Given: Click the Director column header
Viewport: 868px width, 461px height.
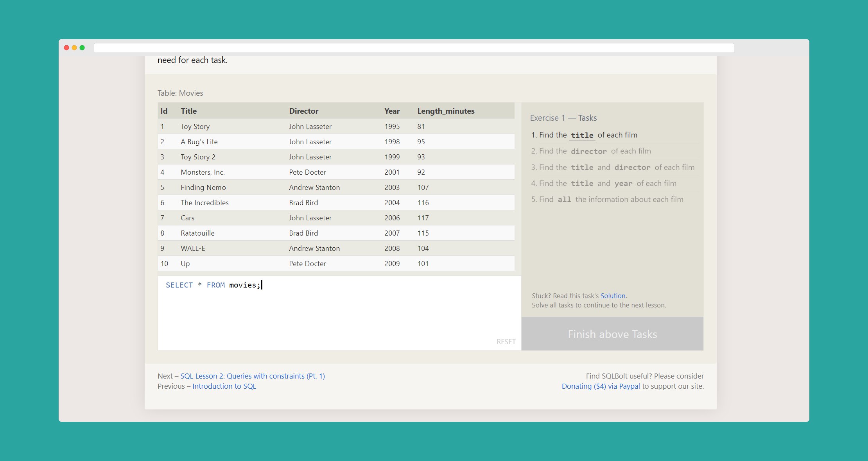Looking at the screenshot, I should [x=304, y=111].
